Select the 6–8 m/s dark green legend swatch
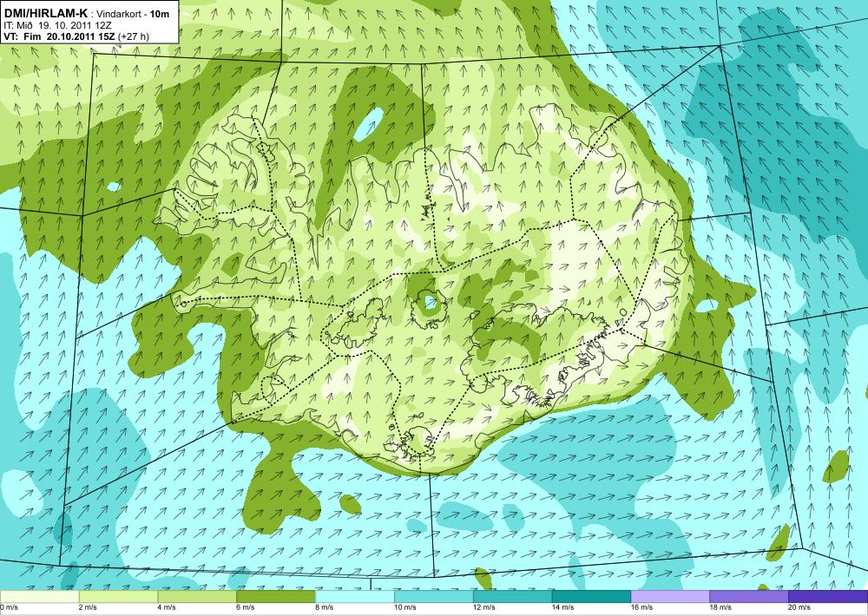 276,597
